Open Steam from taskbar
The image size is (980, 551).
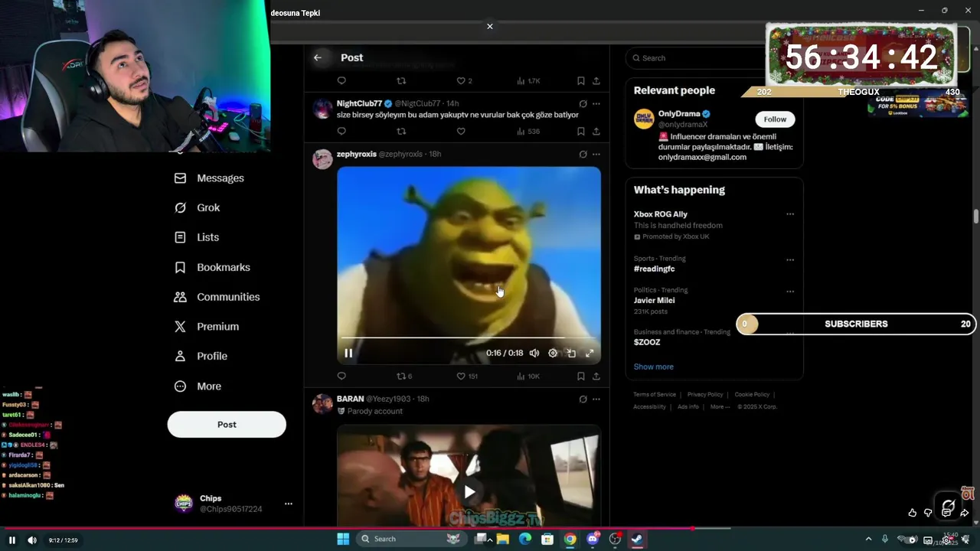click(x=637, y=539)
